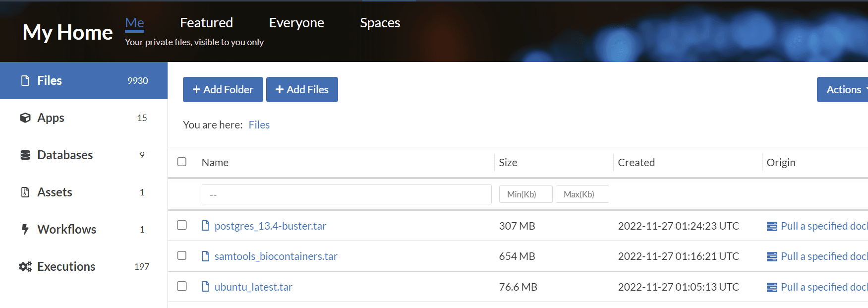The height and width of the screenshot is (308, 868).
Task: Switch to the Featured tab
Action: (206, 23)
